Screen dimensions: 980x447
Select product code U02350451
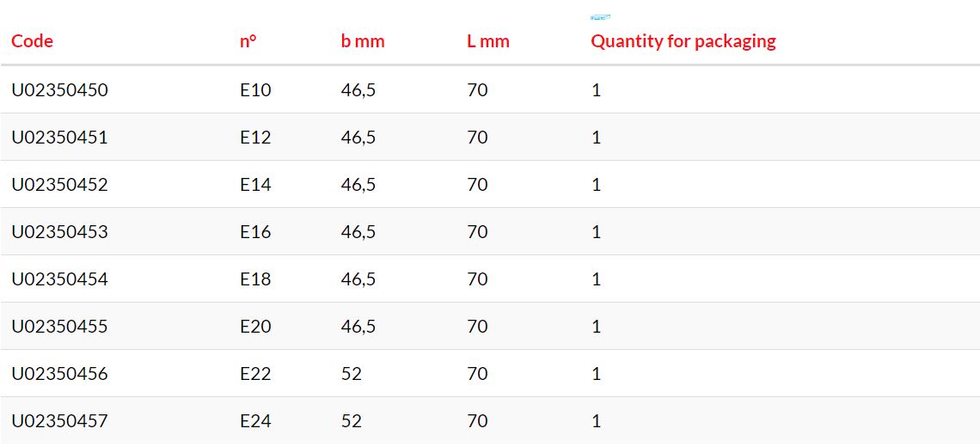click(x=59, y=137)
